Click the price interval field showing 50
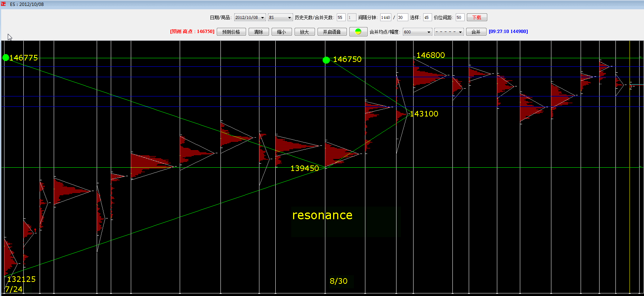The width and height of the screenshot is (644, 296). 460,17
